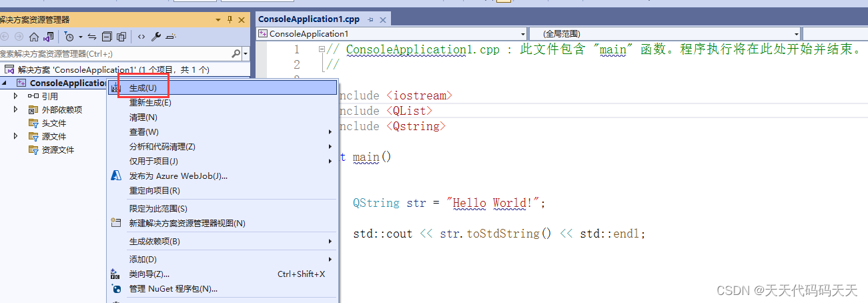868x303 pixels.
Task: Click the std::endl token in code
Action: 609,234
